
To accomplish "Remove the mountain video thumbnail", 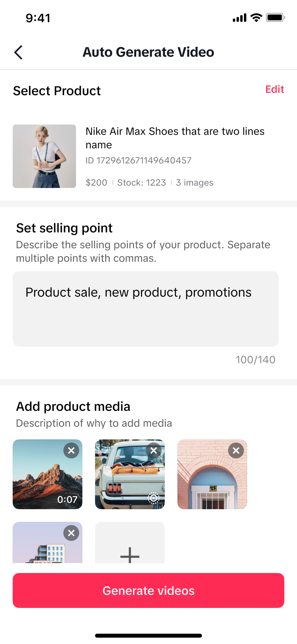I will [x=71, y=450].
